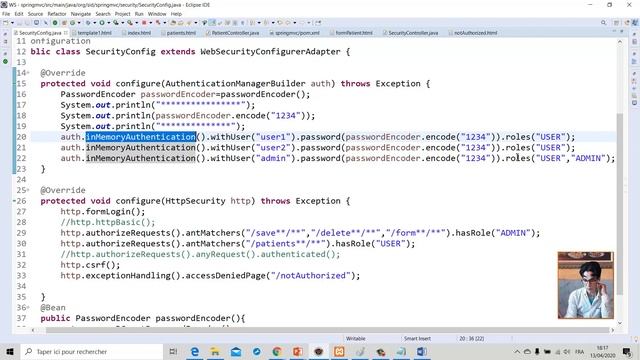Viewport: 640px width, 360px height.
Task: Open the terminal toolbar icon
Action: click(x=36, y=22)
